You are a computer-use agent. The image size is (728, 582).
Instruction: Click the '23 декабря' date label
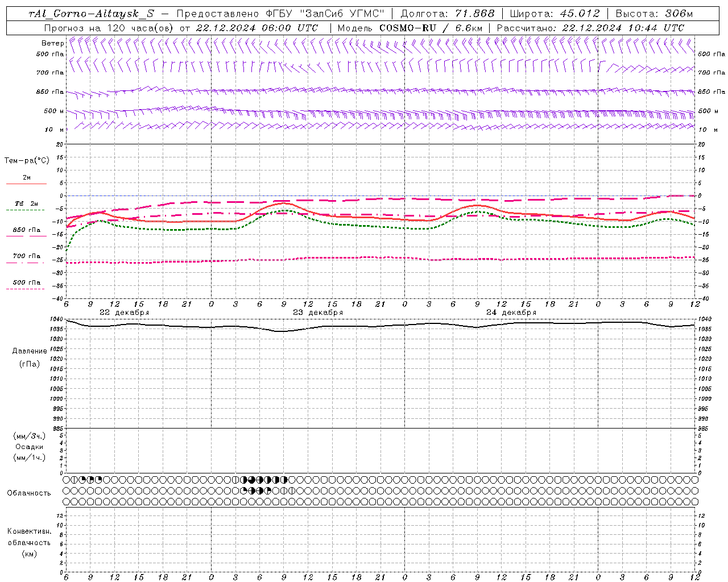pos(318,313)
